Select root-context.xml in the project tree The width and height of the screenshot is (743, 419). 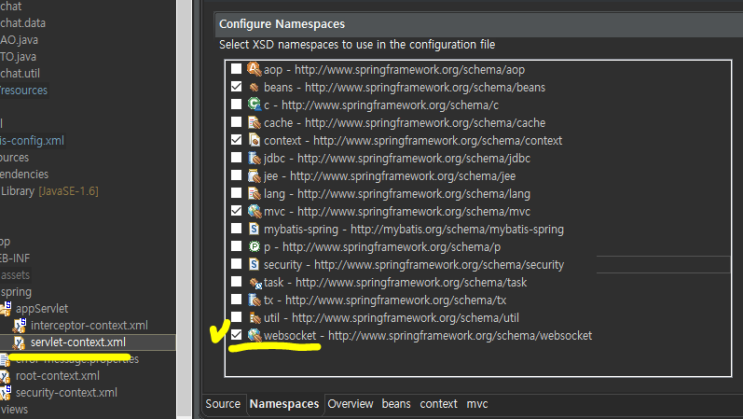57,376
